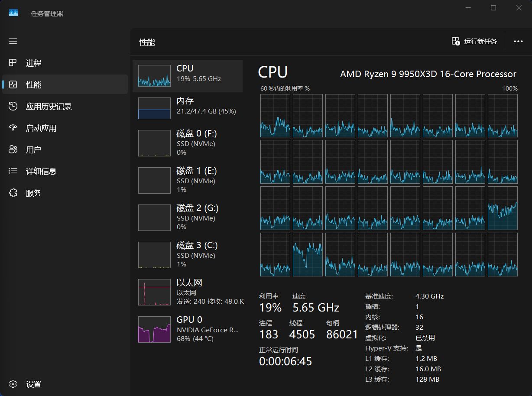
Task: Open 设置 settings gear icon
Action: (x=13, y=384)
